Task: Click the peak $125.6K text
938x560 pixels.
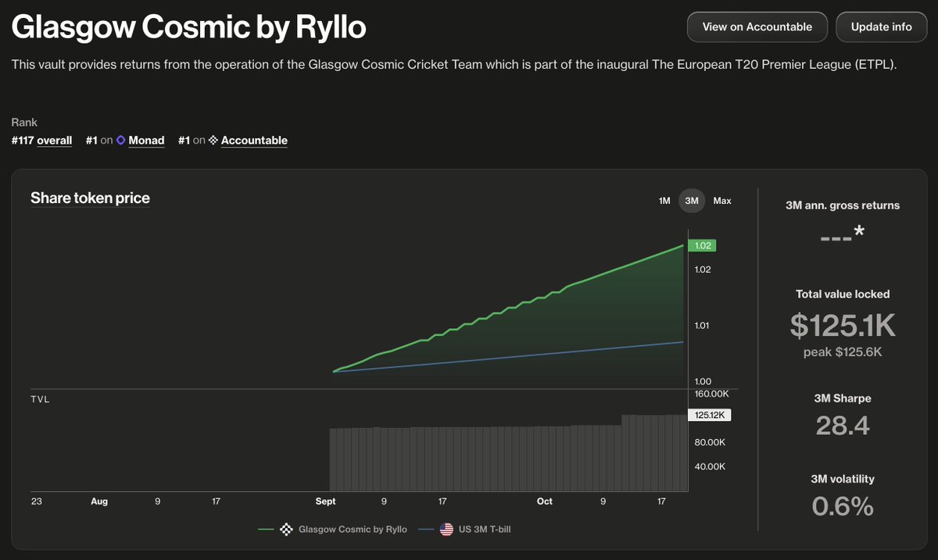Action: pyautogui.click(x=843, y=352)
